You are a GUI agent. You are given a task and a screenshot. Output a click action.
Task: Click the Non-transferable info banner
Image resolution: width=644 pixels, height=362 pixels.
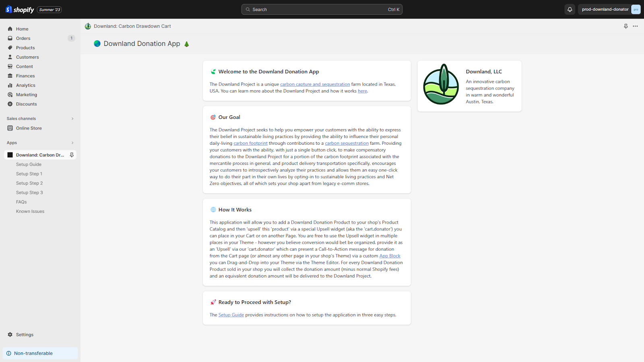pyautogui.click(x=40, y=353)
